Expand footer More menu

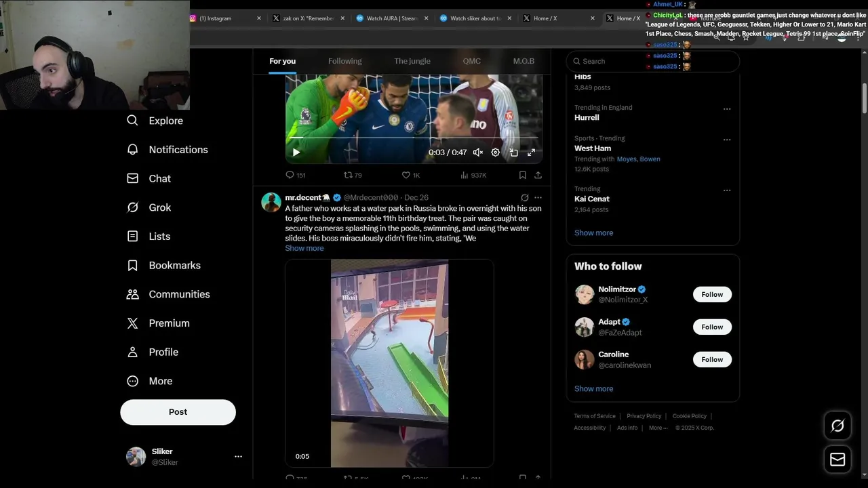(x=658, y=428)
